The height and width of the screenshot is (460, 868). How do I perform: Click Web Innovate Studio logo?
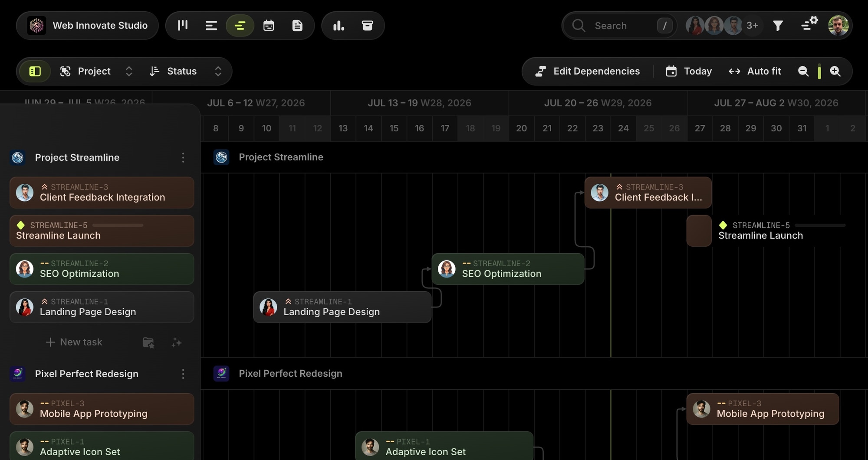[36, 26]
